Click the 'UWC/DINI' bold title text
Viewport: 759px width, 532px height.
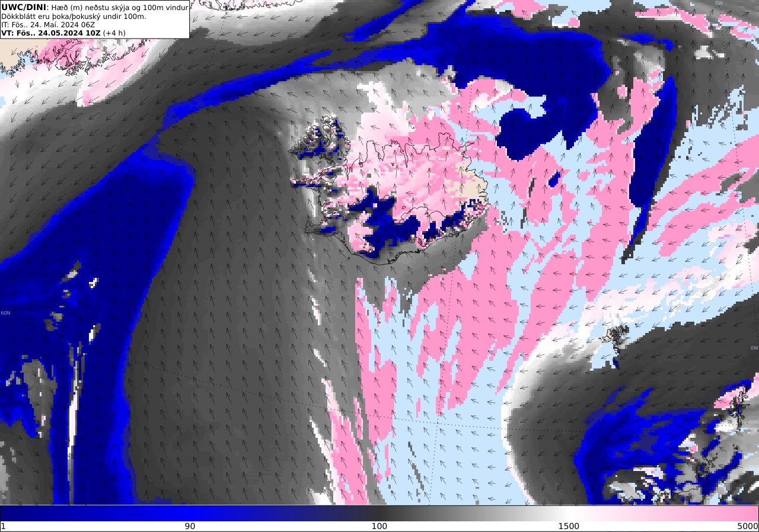(x=23, y=7)
